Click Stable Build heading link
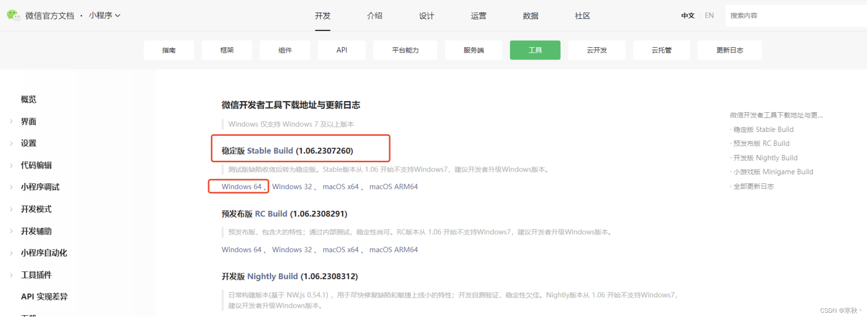The image size is (868, 318). click(270, 151)
